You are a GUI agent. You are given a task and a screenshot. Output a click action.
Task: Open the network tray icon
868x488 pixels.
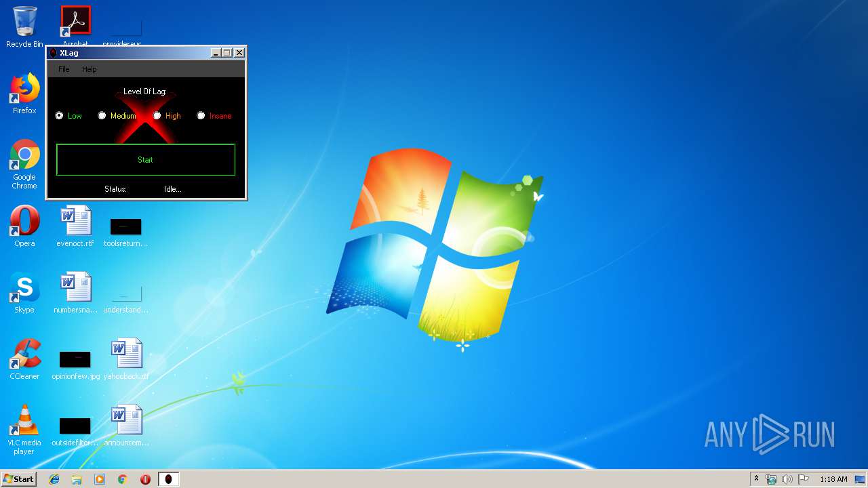771,479
